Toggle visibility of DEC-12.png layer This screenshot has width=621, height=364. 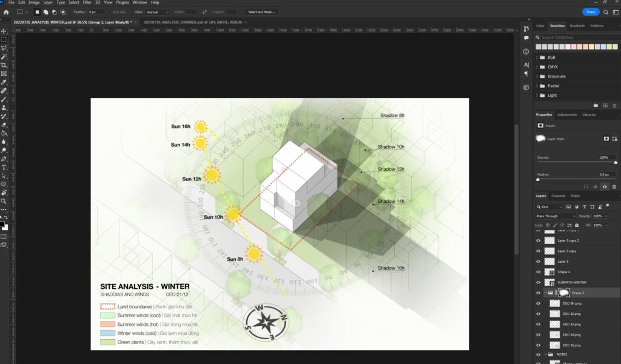tap(539, 324)
